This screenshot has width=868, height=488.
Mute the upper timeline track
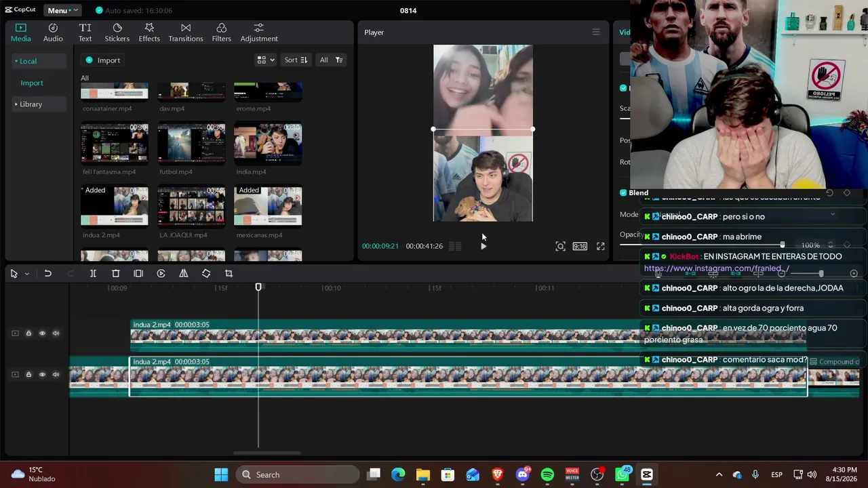(x=56, y=333)
